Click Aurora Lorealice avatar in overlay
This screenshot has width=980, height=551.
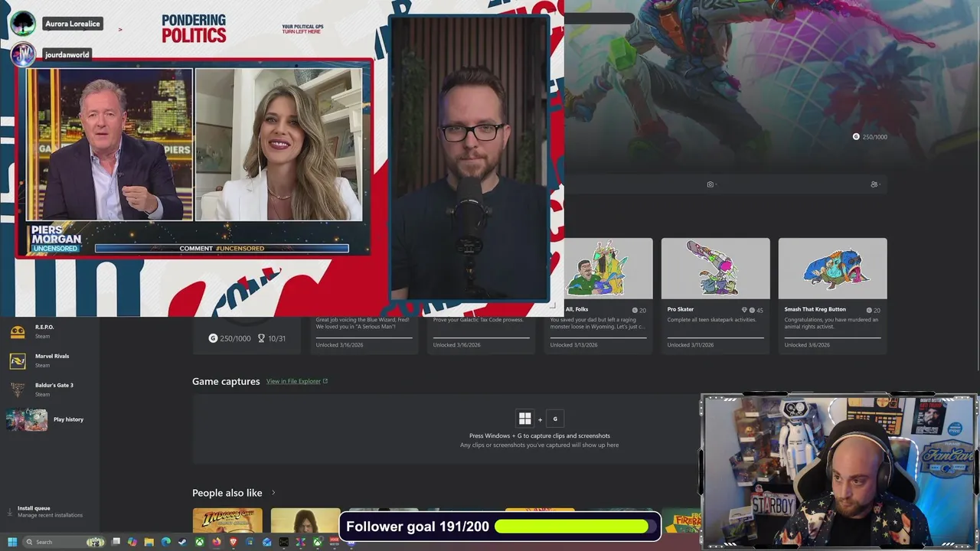(22, 24)
